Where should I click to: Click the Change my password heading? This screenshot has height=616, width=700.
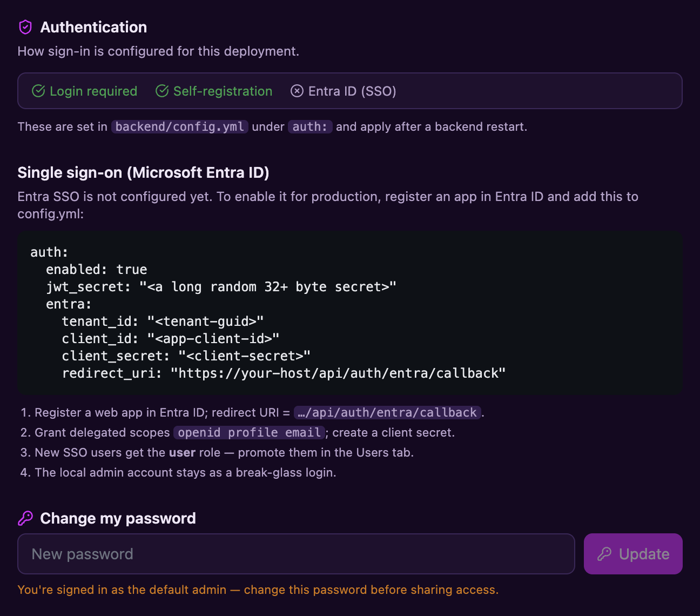[x=118, y=518]
